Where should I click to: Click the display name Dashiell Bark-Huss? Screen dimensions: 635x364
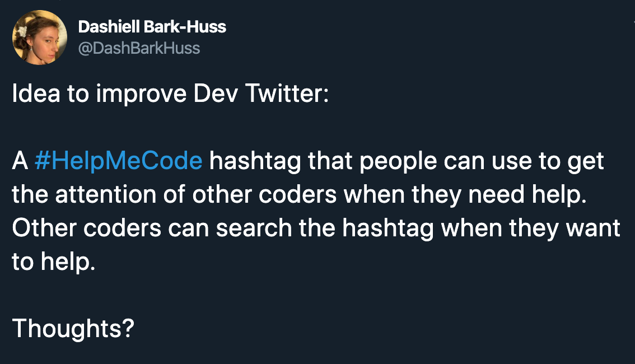tap(152, 27)
